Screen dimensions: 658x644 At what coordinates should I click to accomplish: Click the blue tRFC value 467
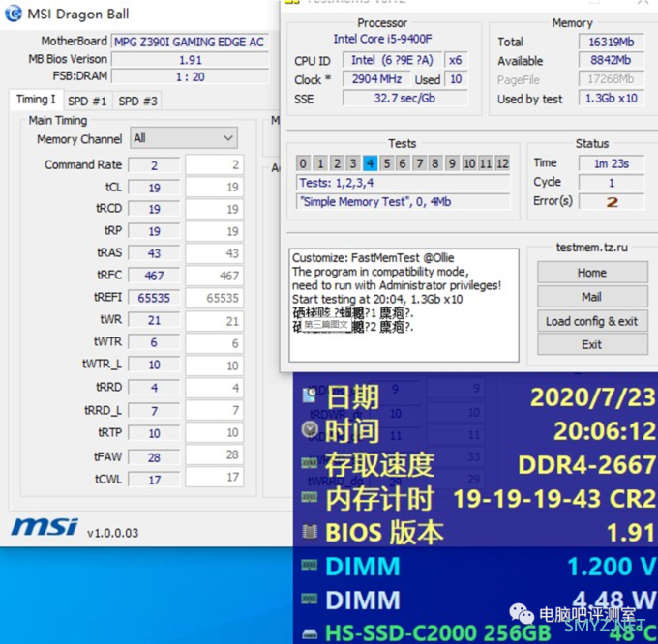(154, 276)
